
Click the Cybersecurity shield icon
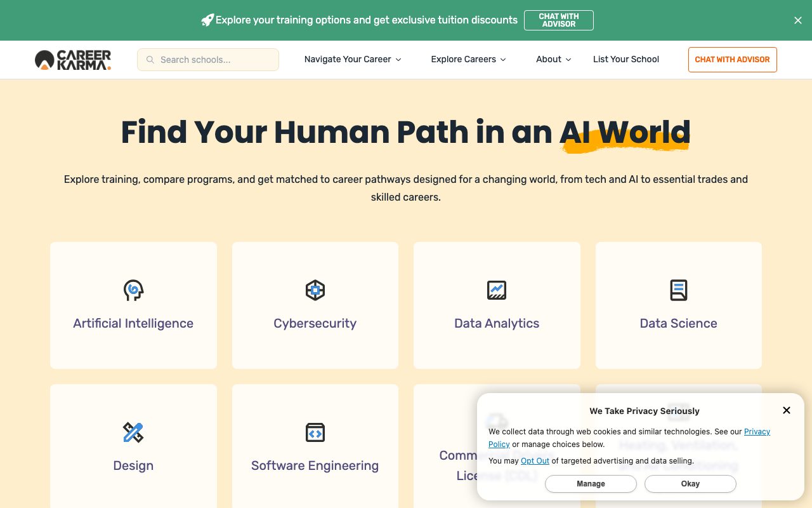pyautogui.click(x=315, y=290)
